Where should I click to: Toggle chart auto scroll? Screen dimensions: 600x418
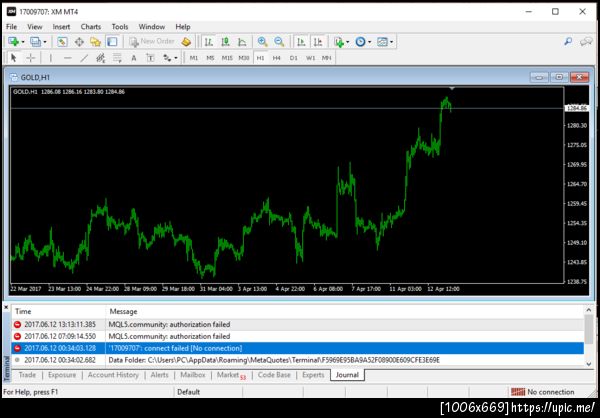click(302, 42)
